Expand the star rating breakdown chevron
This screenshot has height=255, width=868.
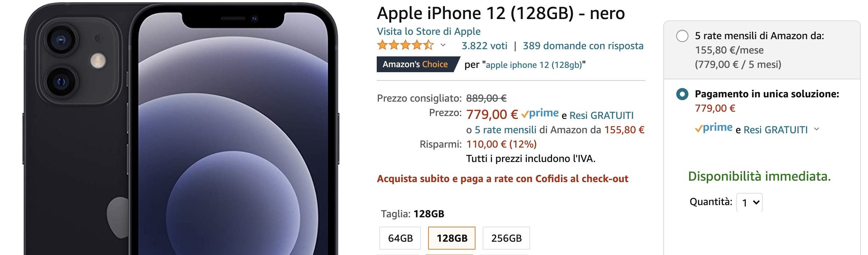pos(443,45)
